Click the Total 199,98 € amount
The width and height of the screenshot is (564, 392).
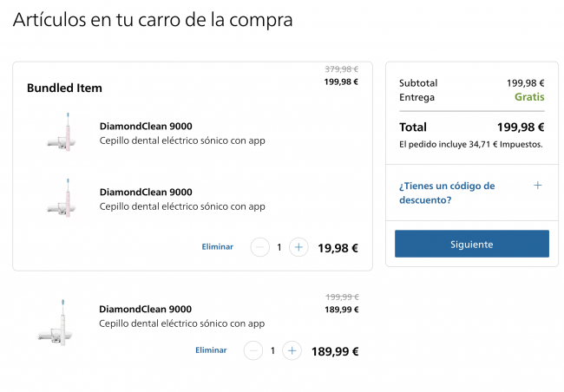(521, 127)
